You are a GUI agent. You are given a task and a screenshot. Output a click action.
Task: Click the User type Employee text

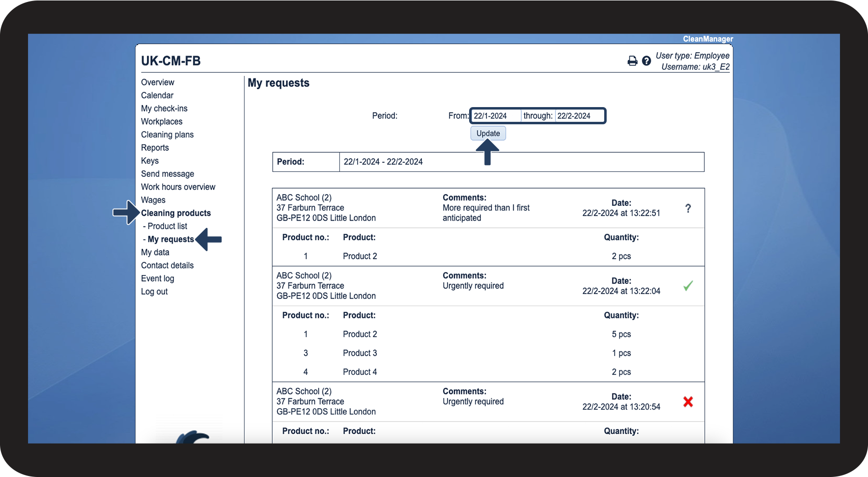click(693, 56)
